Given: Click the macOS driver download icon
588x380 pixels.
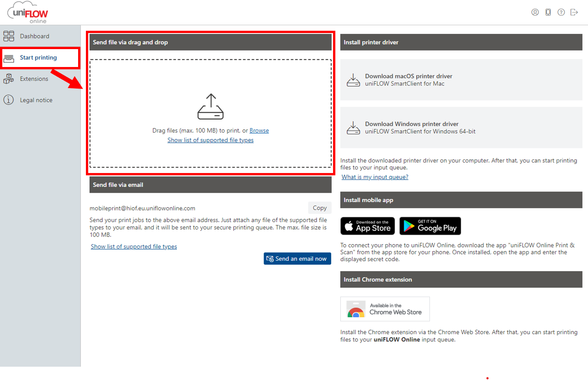Looking at the screenshot, I should click(353, 80).
